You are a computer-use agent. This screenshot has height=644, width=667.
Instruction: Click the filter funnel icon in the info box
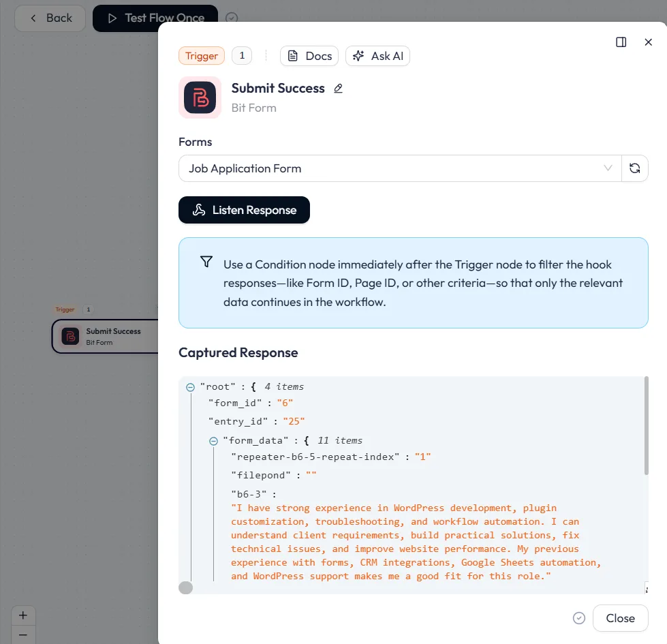click(206, 262)
